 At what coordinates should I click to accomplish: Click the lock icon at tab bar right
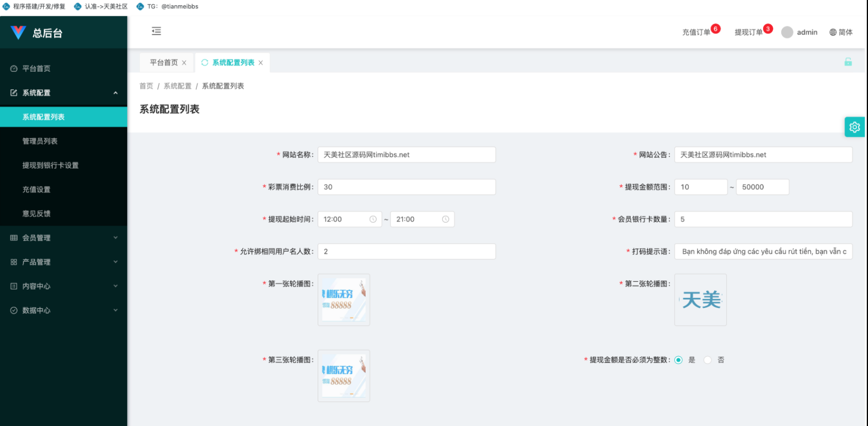[848, 62]
